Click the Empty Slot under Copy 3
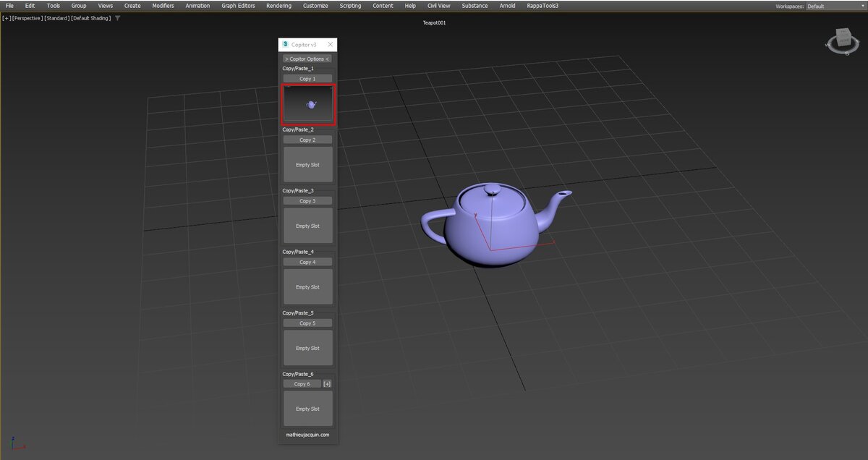This screenshot has width=868, height=460. pyautogui.click(x=307, y=226)
